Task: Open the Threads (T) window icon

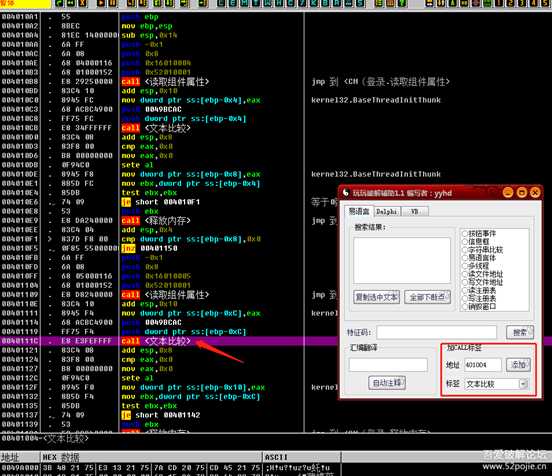Action: [256, 3]
